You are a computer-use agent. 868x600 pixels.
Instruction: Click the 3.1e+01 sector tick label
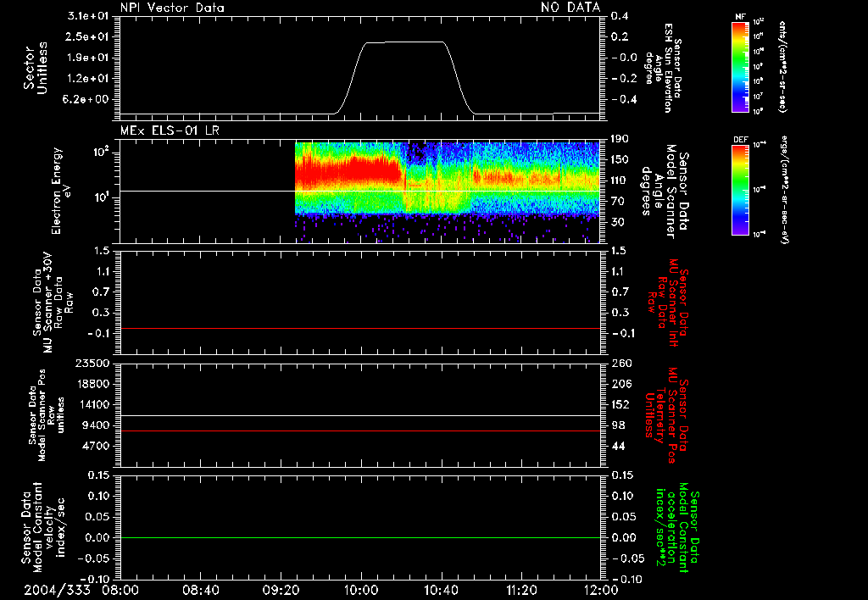coord(88,16)
